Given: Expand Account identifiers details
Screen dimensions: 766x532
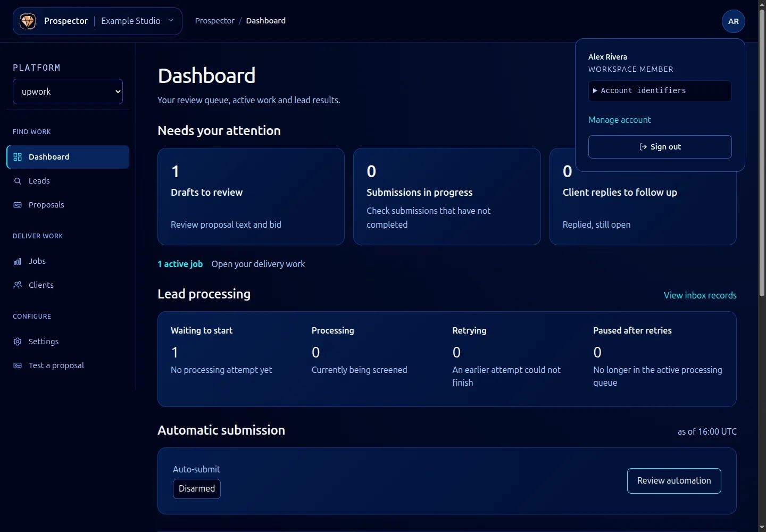Looking at the screenshot, I should 660,91.
